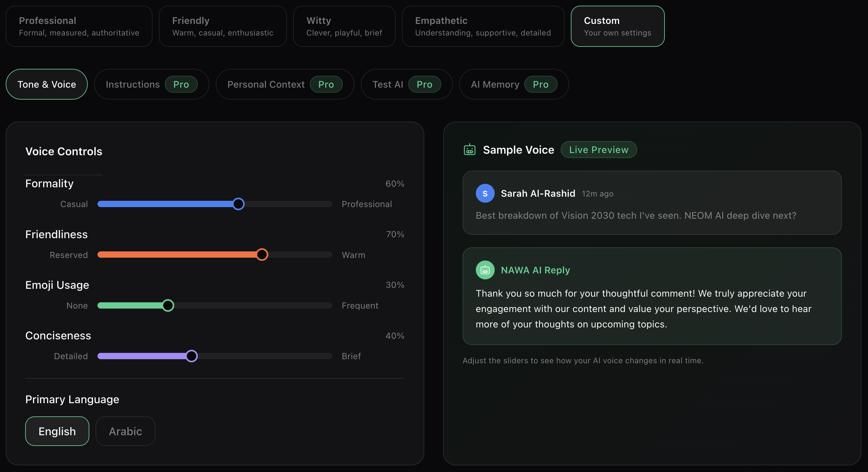This screenshot has height=472, width=868.
Task: Click the Pro badge on Test AI
Action: (x=425, y=84)
